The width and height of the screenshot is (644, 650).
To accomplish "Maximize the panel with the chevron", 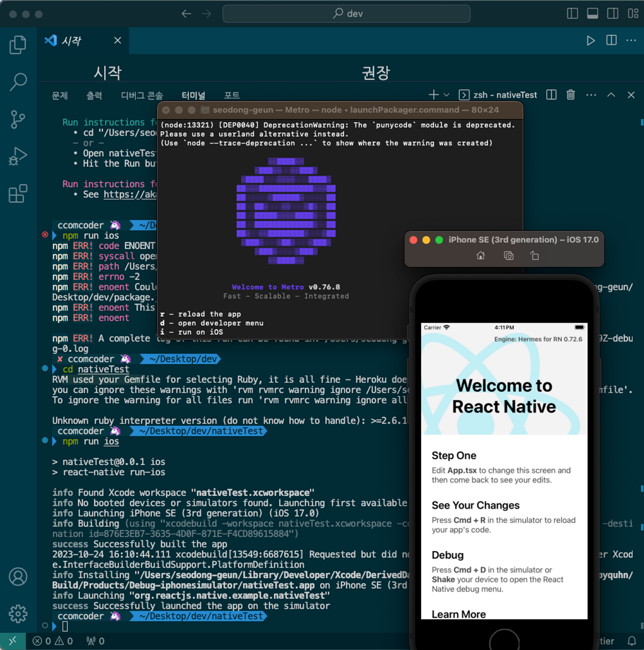I will [x=611, y=95].
